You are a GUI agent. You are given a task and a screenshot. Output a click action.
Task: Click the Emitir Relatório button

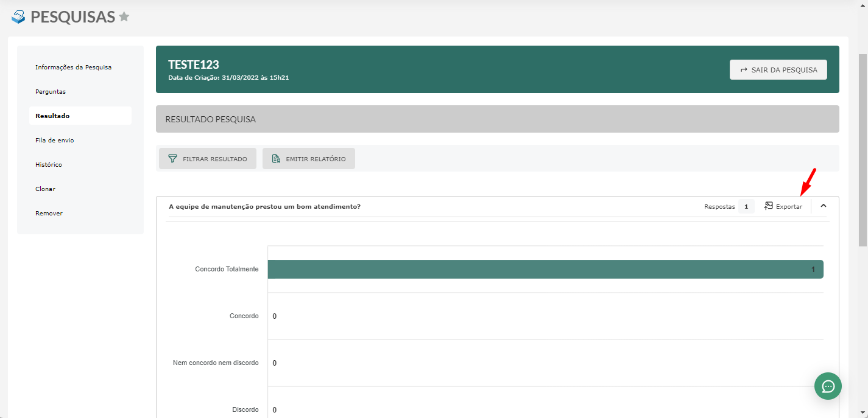click(309, 159)
